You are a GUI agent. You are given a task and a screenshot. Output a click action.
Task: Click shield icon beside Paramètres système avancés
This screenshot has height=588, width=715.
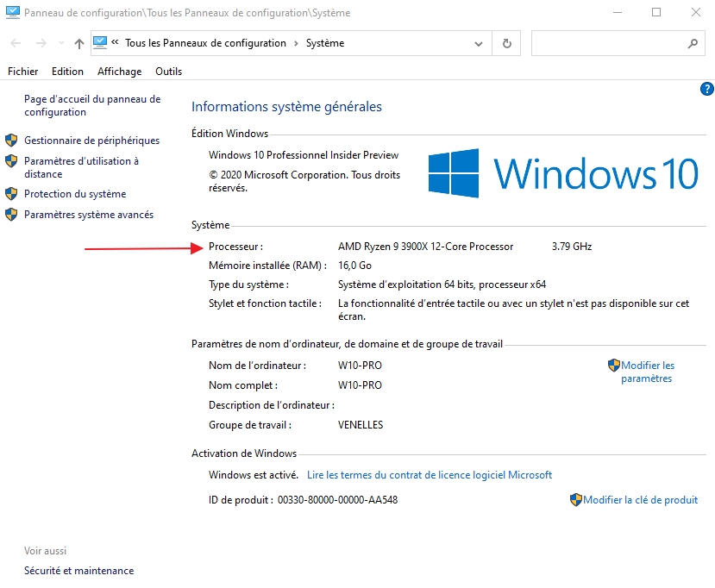click(x=11, y=214)
